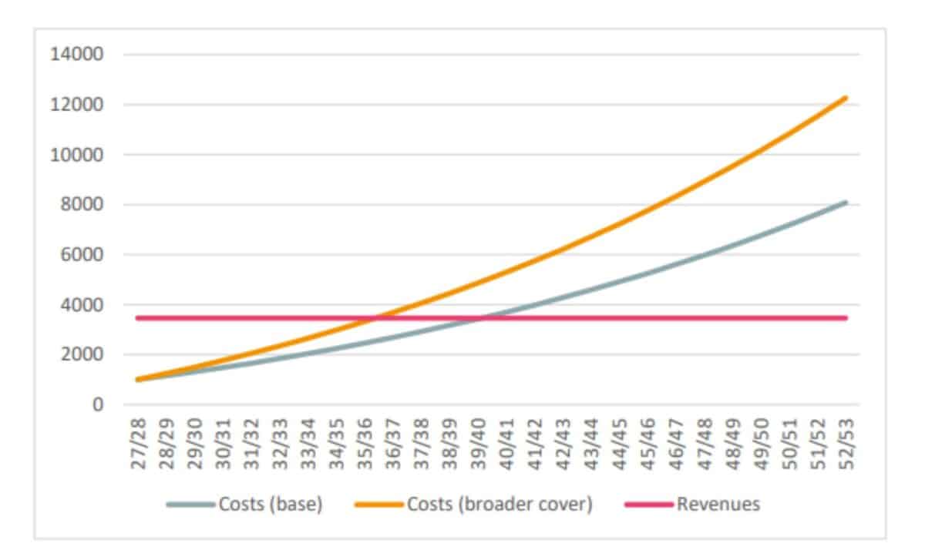The height and width of the screenshot is (560, 925).
Task: Click the 32/33 x-axis label
Action: click(281, 444)
